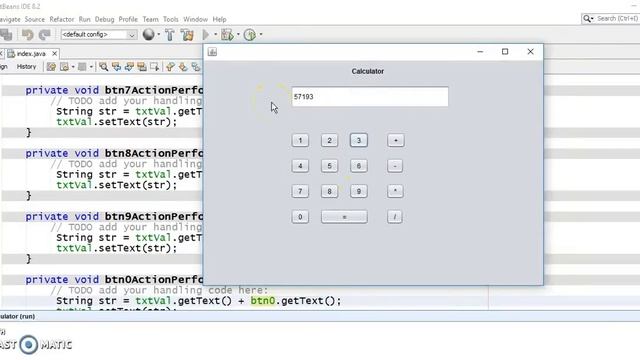640x360 pixels.
Task: Profile the project using the clock icon
Action: [x=250, y=35]
